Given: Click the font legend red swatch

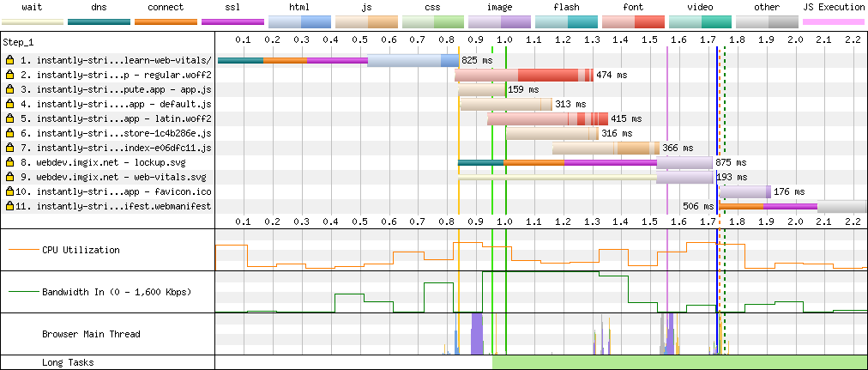Looking at the screenshot, I should [633, 22].
